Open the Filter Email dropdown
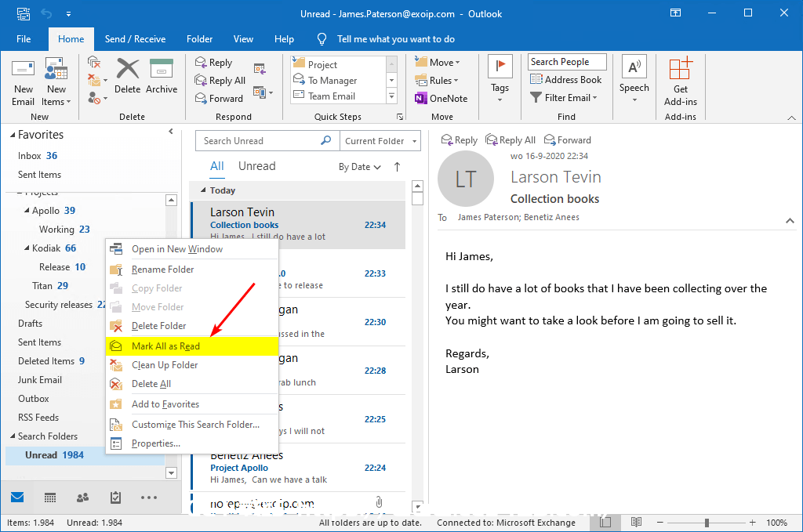The width and height of the screenshot is (803, 532). (564, 97)
